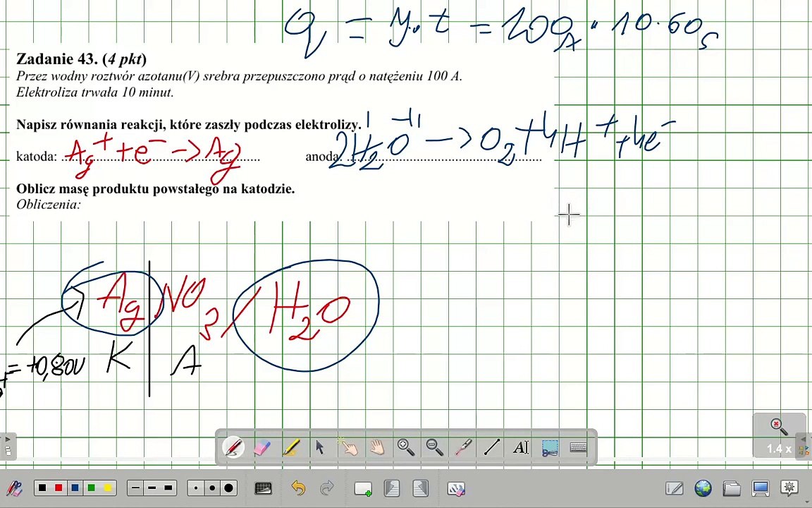
Task: Open the file folders icon
Action: 731,488
